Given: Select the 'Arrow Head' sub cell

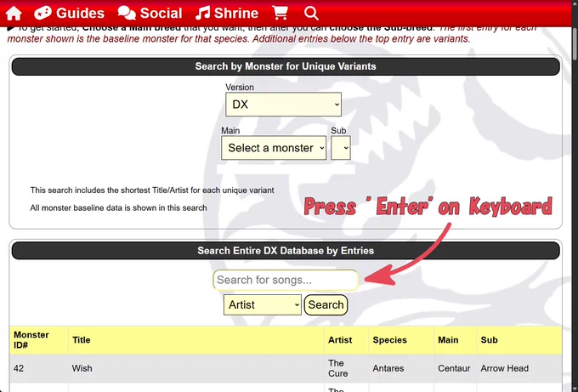Looking at the screenshot, I should pyautogui.click(x=519, y=368).
